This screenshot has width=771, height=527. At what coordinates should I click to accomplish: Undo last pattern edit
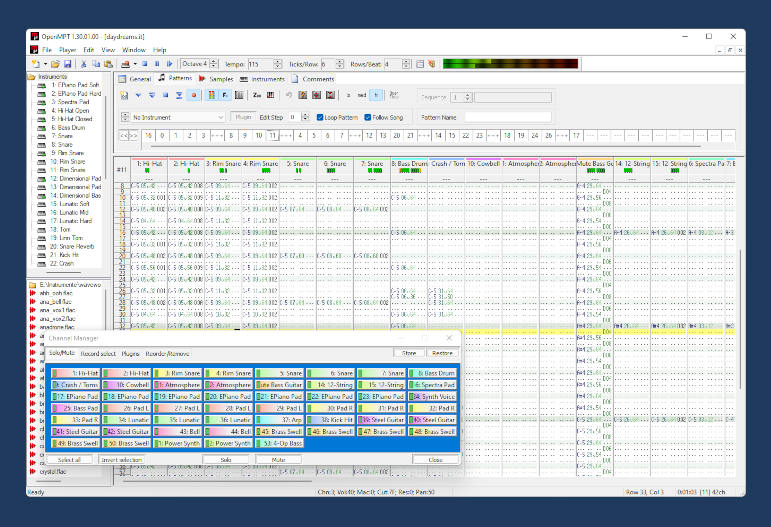(289, 95)
